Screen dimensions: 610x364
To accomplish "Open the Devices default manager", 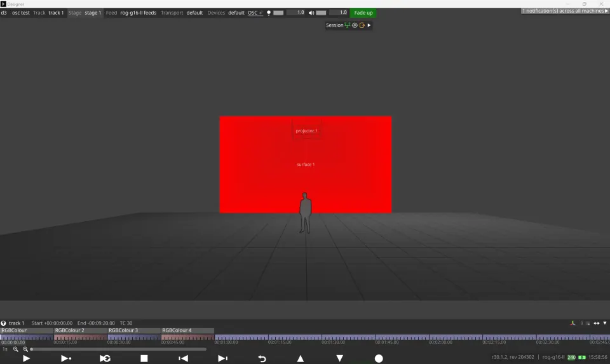I will 236,13.
